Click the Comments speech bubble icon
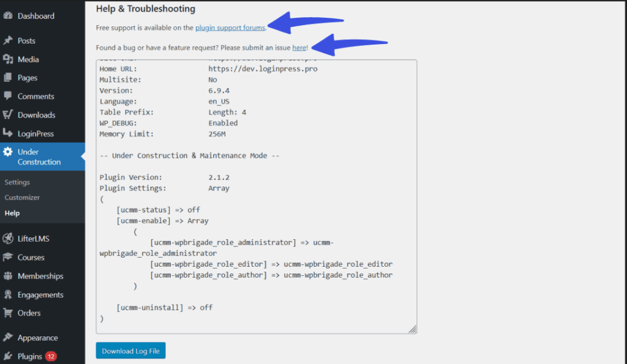627x364 pixels. [x=8, y=97]
